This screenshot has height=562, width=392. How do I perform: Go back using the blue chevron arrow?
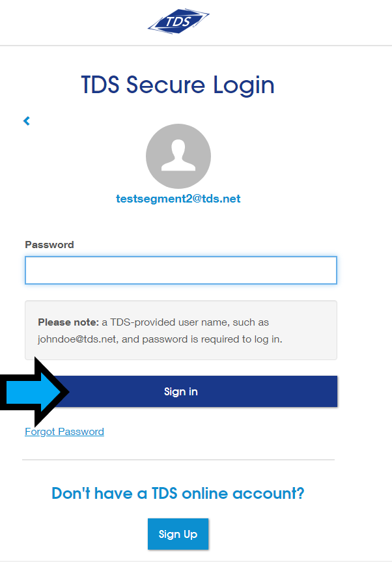[27, 120]
